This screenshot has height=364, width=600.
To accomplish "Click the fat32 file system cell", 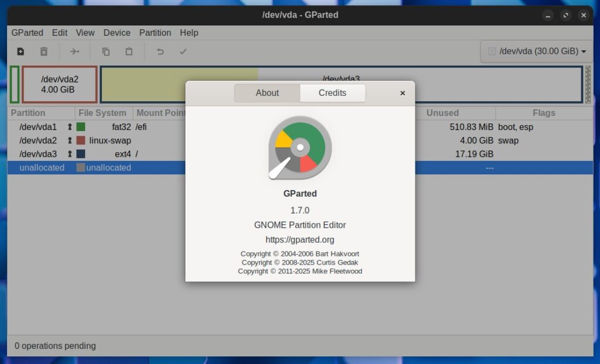I will tap(121, 127).
